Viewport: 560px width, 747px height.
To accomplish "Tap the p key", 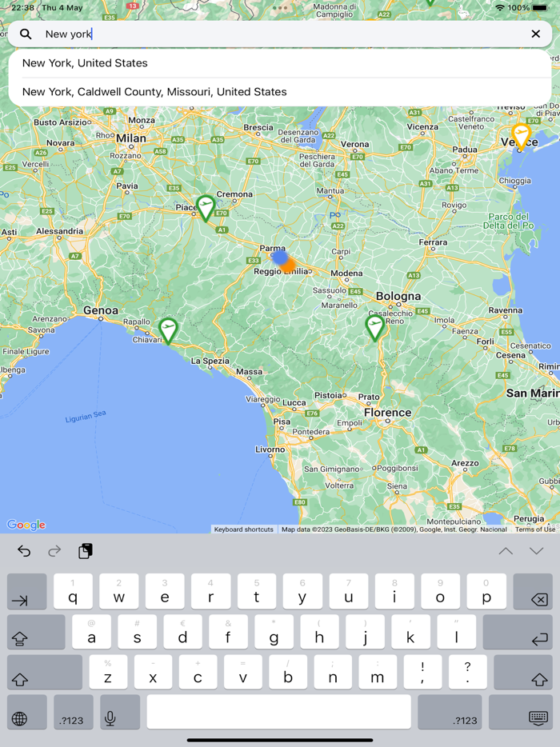I will click(486, 591).
